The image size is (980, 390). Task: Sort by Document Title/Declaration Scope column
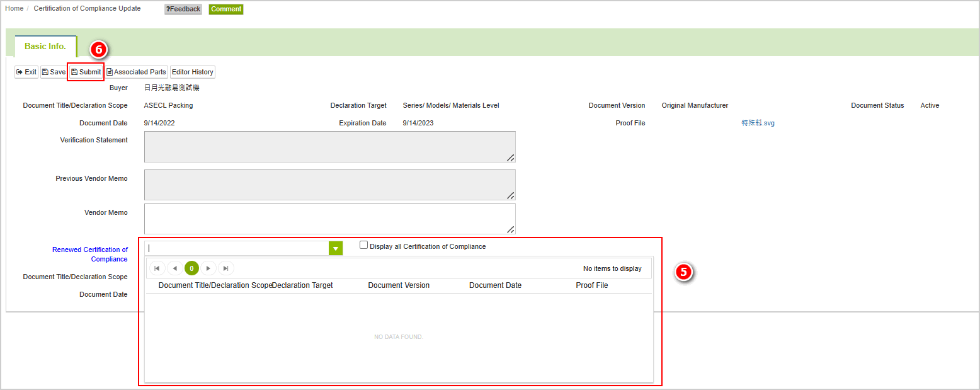[x=215, y=285]
